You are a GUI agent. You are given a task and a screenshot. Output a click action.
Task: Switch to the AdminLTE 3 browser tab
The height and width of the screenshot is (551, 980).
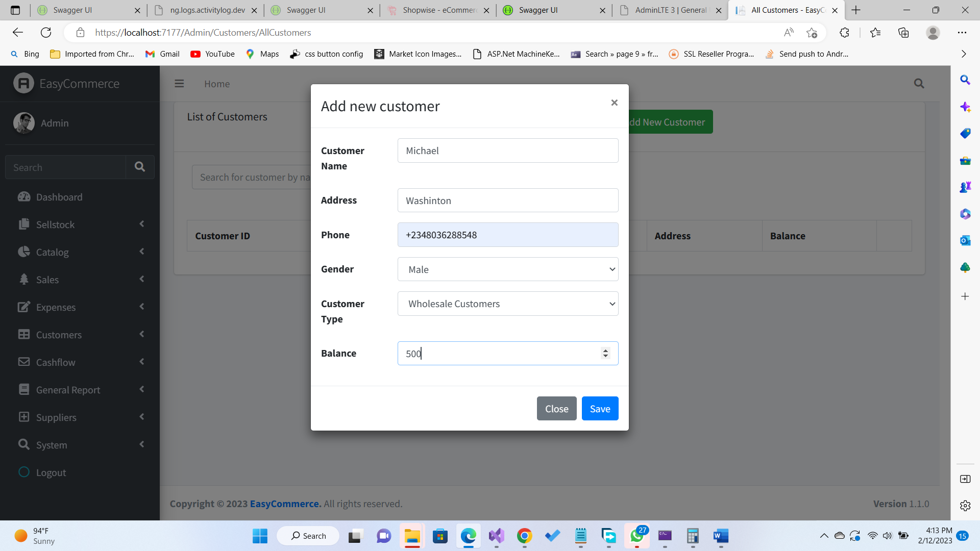point(670,10)
